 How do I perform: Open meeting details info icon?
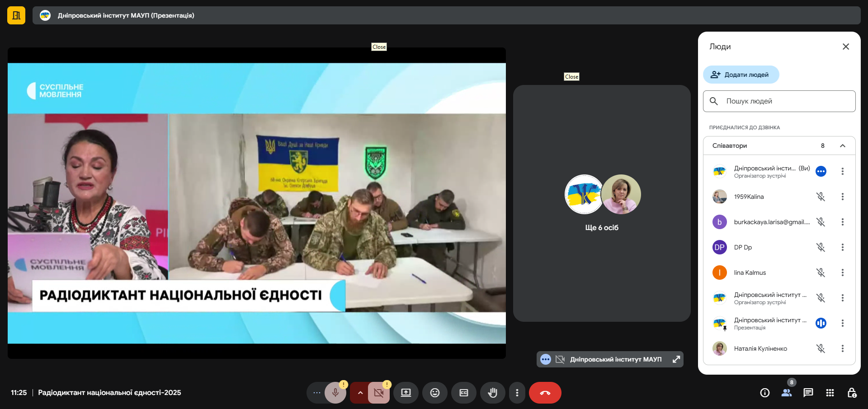[764, 393]
